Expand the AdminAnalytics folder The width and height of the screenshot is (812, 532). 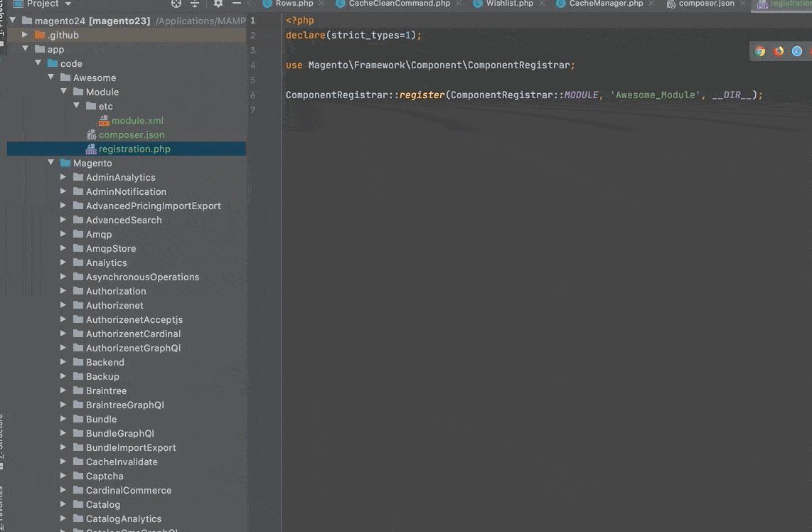(x=63, y=177)
